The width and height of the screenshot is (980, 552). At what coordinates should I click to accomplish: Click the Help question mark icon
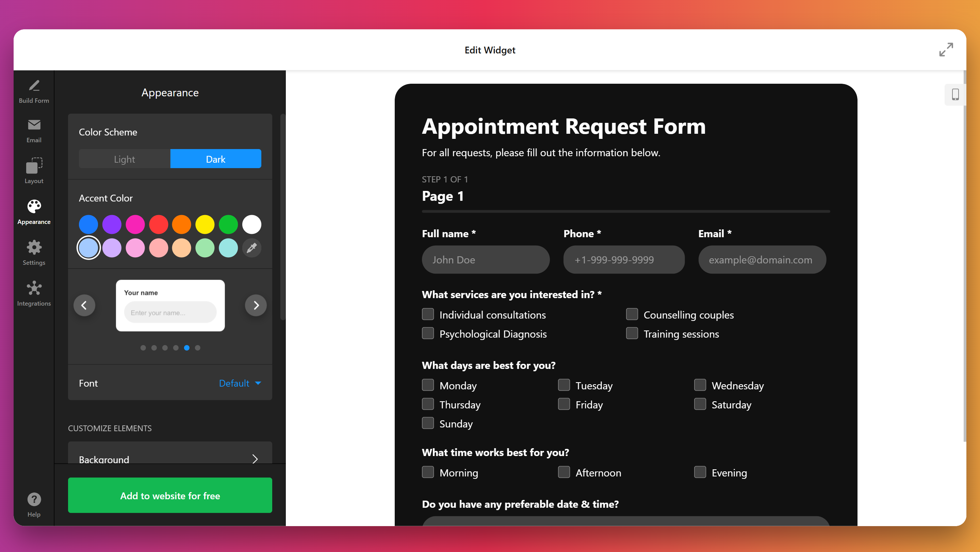click(x=34, y=500)
